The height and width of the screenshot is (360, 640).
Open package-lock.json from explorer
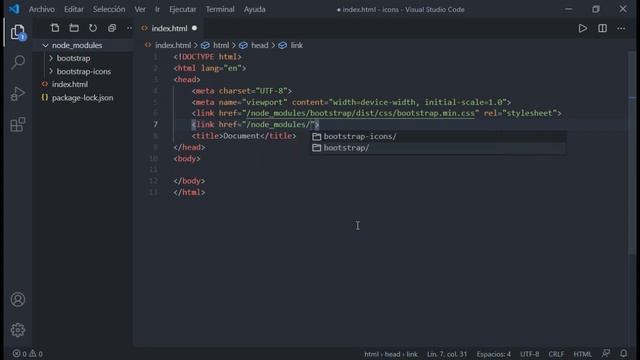(x=82, y=98)
